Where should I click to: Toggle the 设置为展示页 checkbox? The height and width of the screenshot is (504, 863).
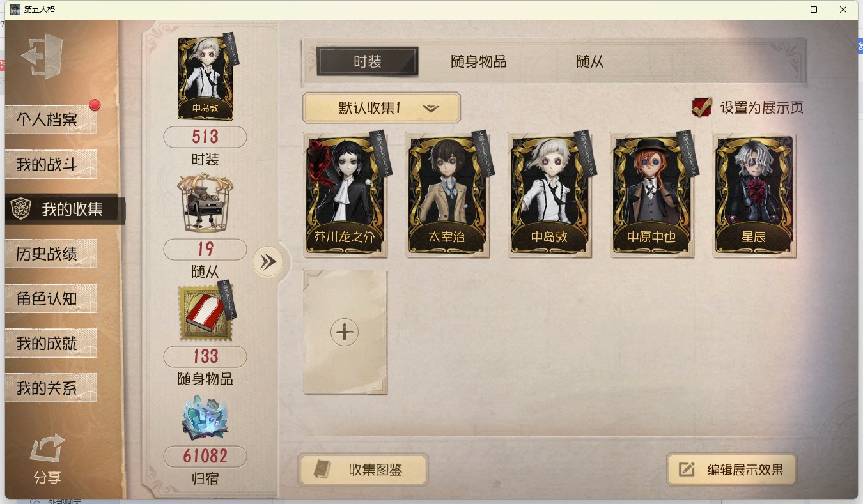point(702,107)
